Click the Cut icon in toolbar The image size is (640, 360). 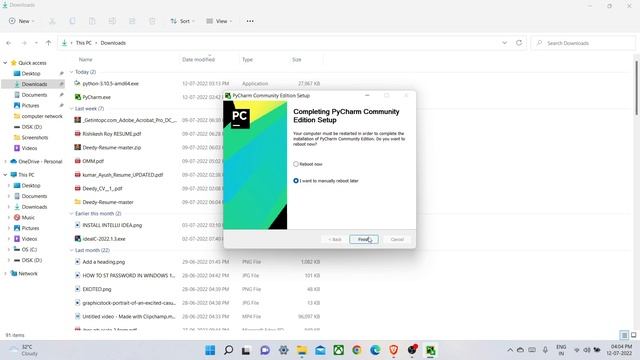(52, 21)
